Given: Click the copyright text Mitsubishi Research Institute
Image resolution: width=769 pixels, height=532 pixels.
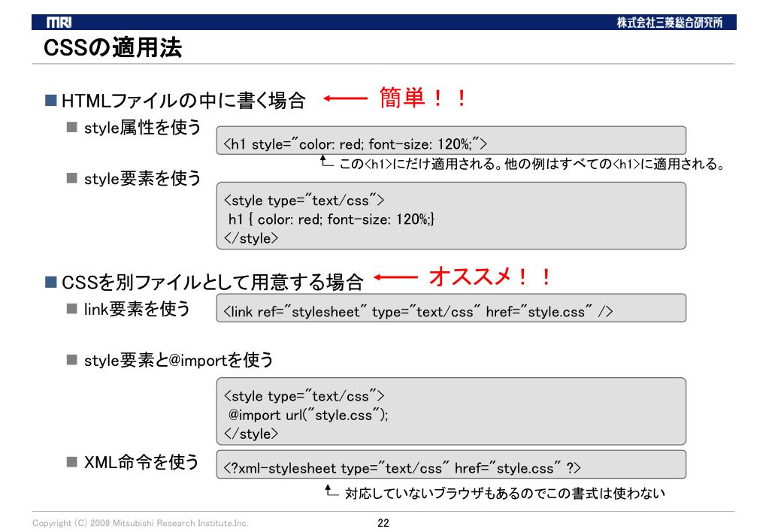Looking at the screenshot, I should [141, 523].
